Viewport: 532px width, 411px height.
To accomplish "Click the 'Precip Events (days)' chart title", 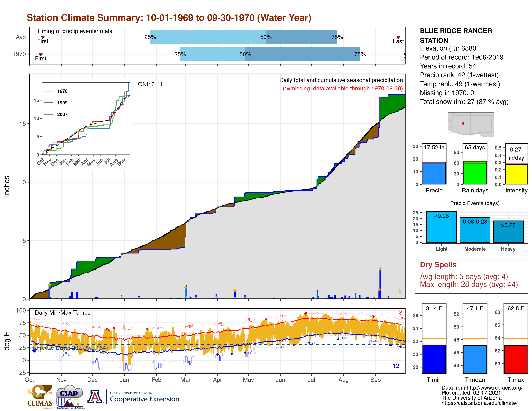I will coord(475,203).
